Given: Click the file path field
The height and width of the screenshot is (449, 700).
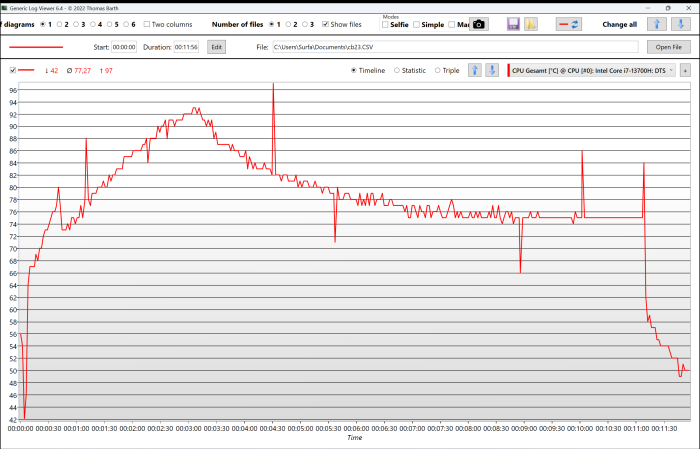Looking at the screenshot, I should click(455, 47).
